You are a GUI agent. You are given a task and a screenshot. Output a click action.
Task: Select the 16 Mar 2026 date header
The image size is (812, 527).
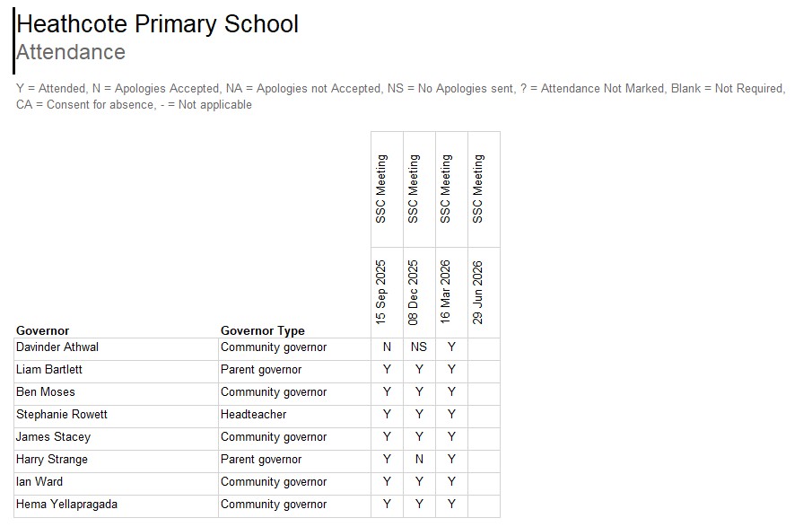(x=445, y=293)
